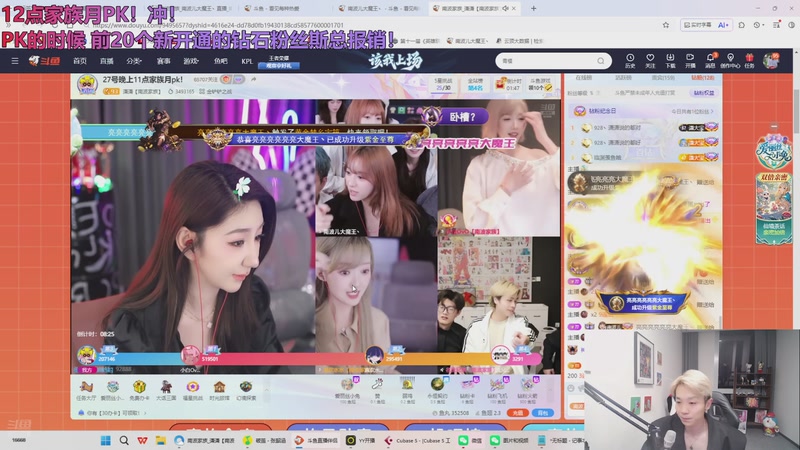
Task: Switch to the 活跃榜 tab
Action: point(623,78)
